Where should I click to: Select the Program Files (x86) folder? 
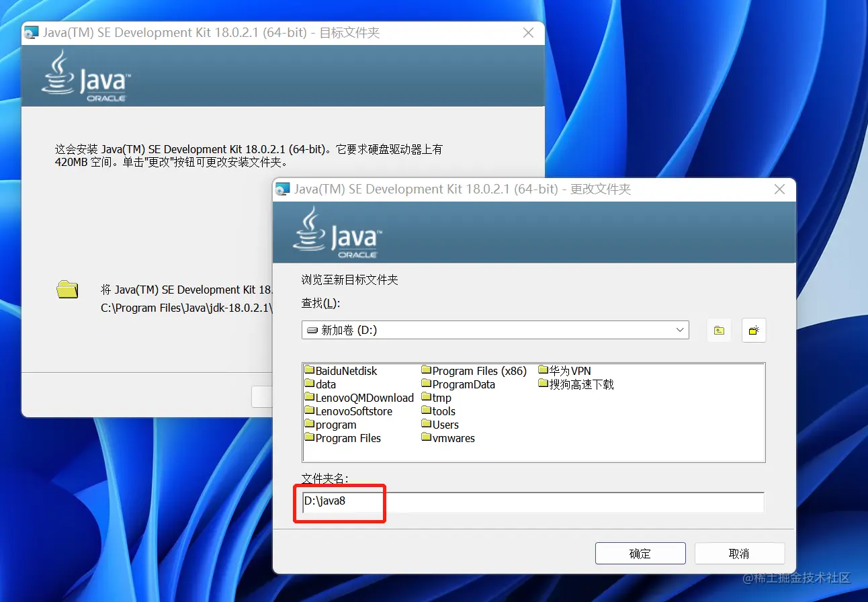click(x=474, y=371)
